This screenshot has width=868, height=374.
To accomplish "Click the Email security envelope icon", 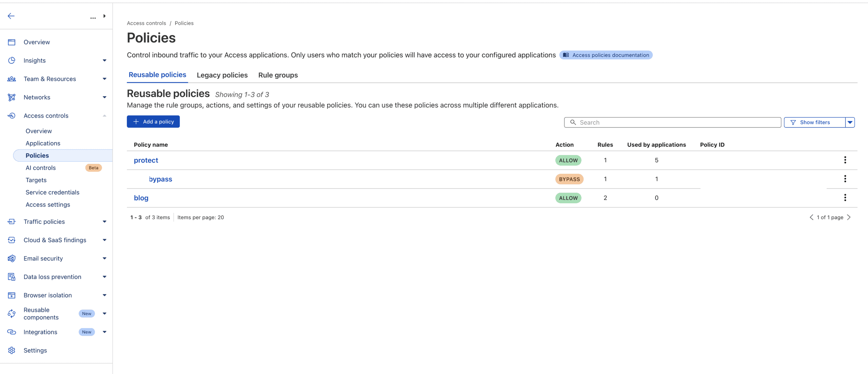I will click(x=12, y=258).
